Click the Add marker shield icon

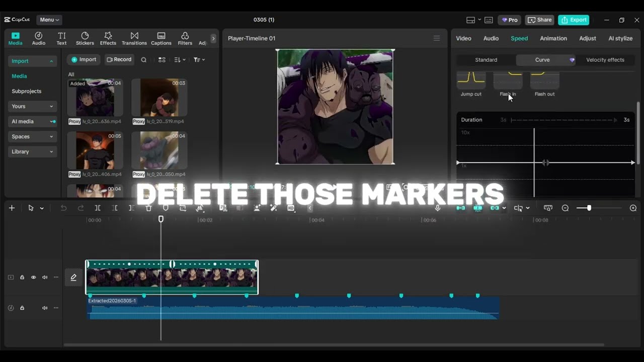coord(166,208)
